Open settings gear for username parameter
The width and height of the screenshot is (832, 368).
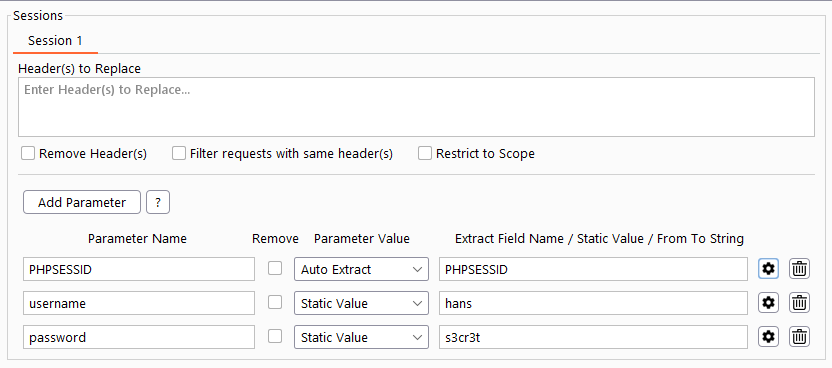[768, 303]
